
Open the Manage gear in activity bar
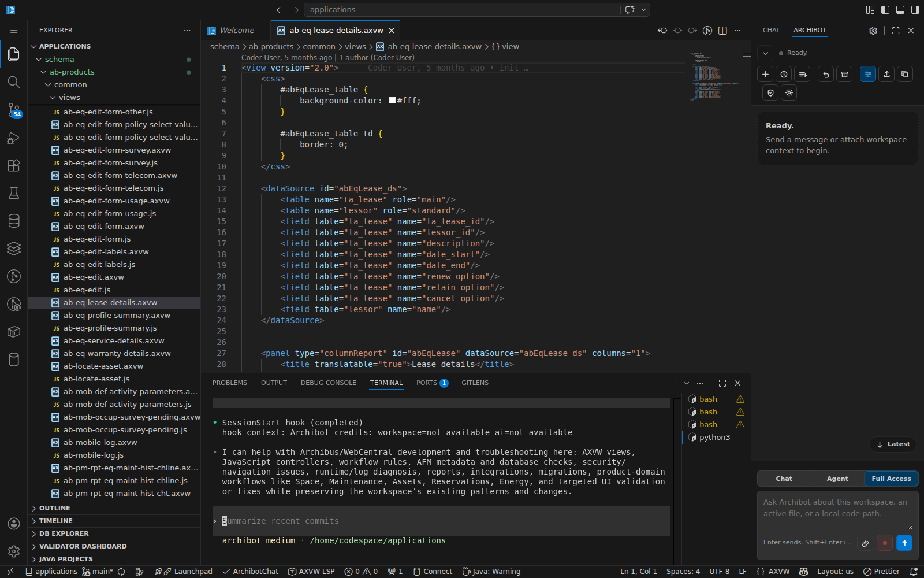tap(14, 551)
